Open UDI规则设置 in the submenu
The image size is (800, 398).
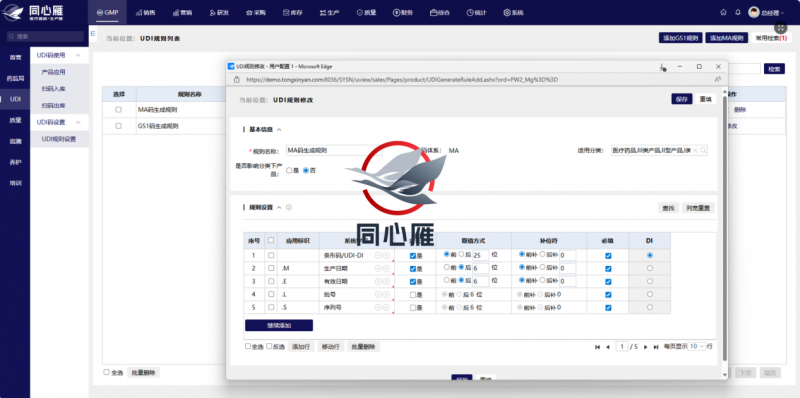click(x=59, y=139)
